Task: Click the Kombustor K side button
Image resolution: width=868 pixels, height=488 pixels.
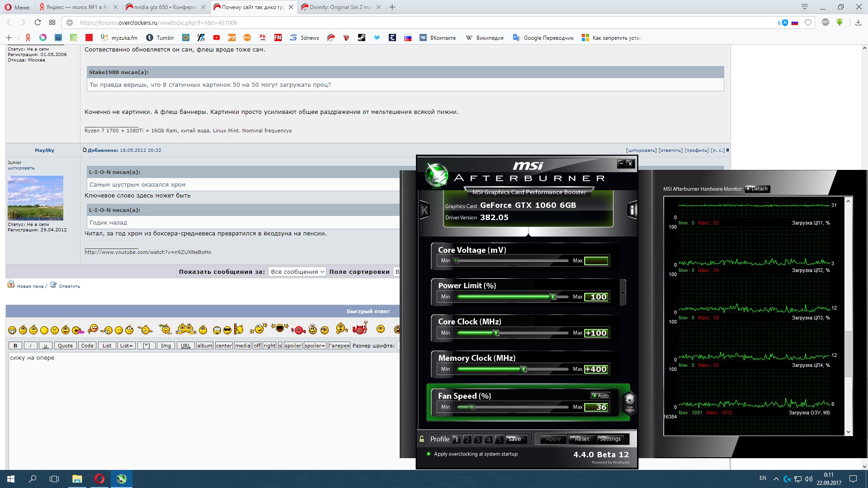Action: pos(425,210)
